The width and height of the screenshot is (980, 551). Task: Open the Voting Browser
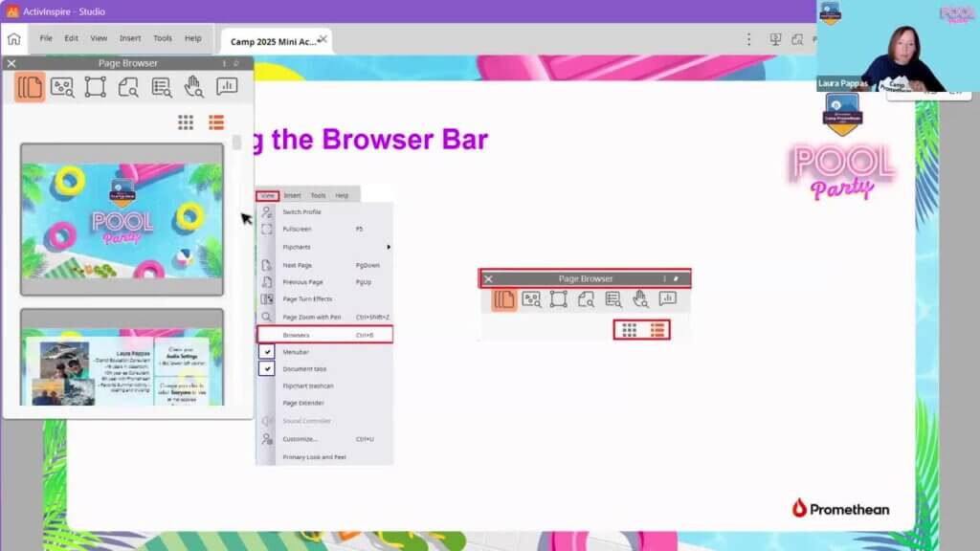pos(227,87)
